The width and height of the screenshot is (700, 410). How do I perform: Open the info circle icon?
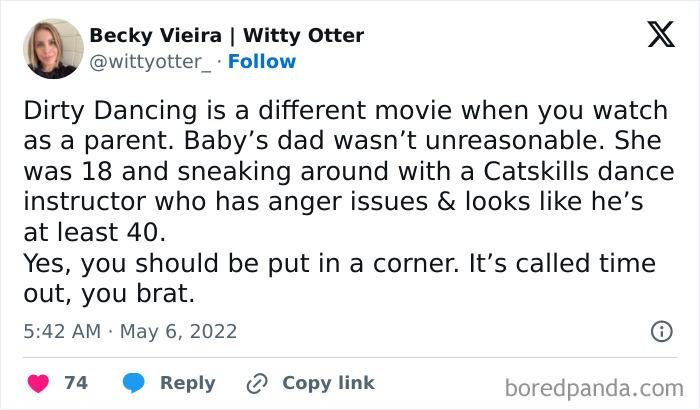(x=661, y=330)
